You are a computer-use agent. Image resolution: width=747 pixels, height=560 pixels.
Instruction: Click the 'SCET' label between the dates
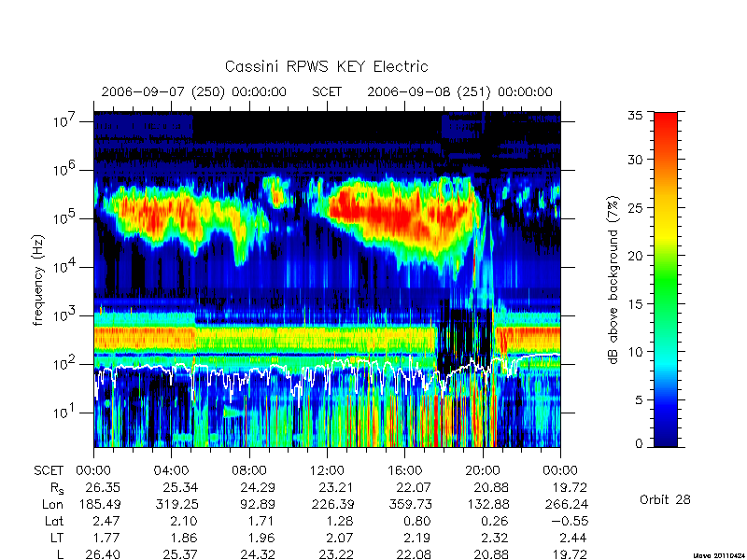tap(327, 91)
